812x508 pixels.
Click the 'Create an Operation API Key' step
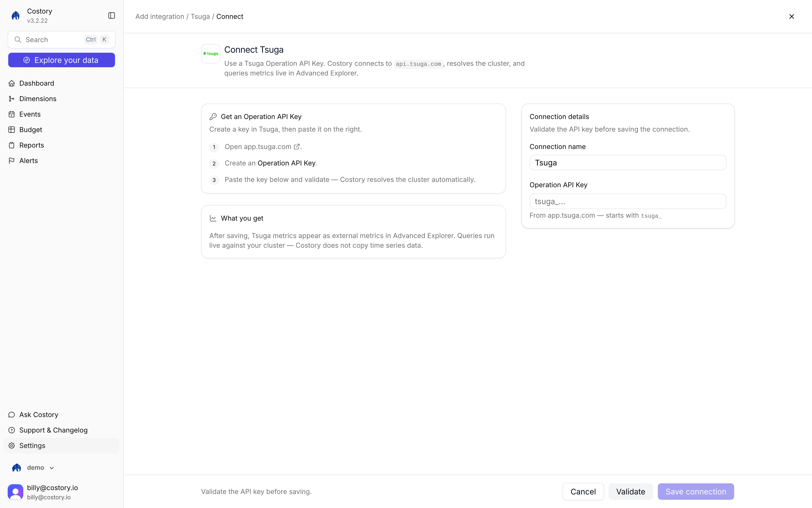[271, 163]
